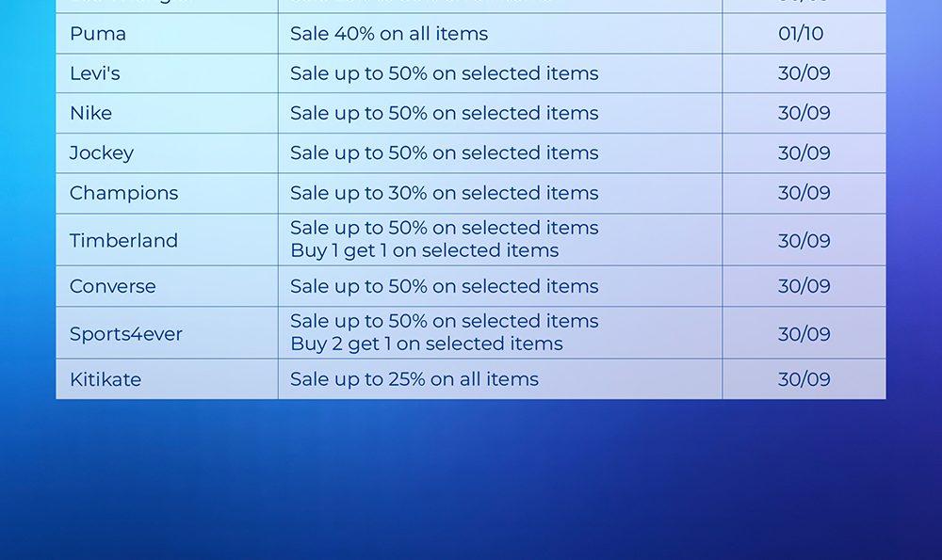
Task: Select the Levi's brand name
Action: coord(95,73)
